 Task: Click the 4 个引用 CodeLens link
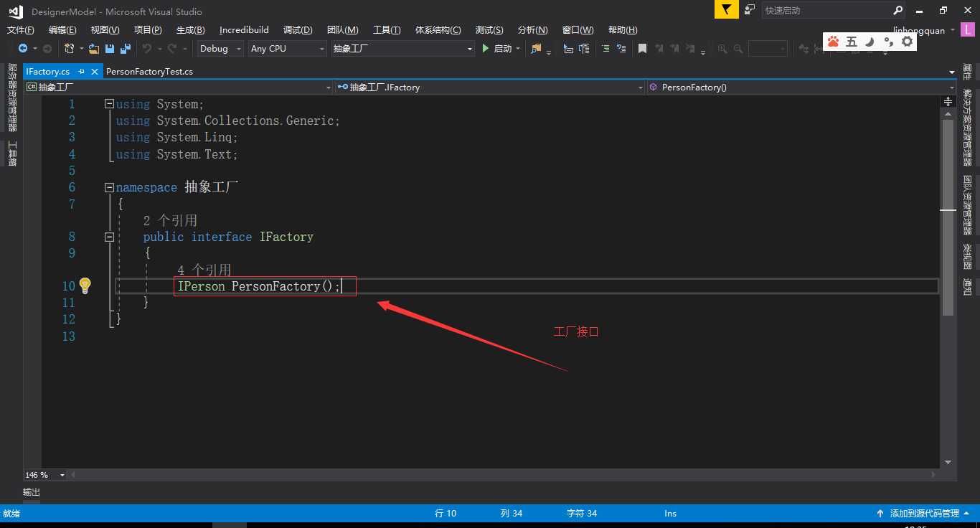pos(204,270)
